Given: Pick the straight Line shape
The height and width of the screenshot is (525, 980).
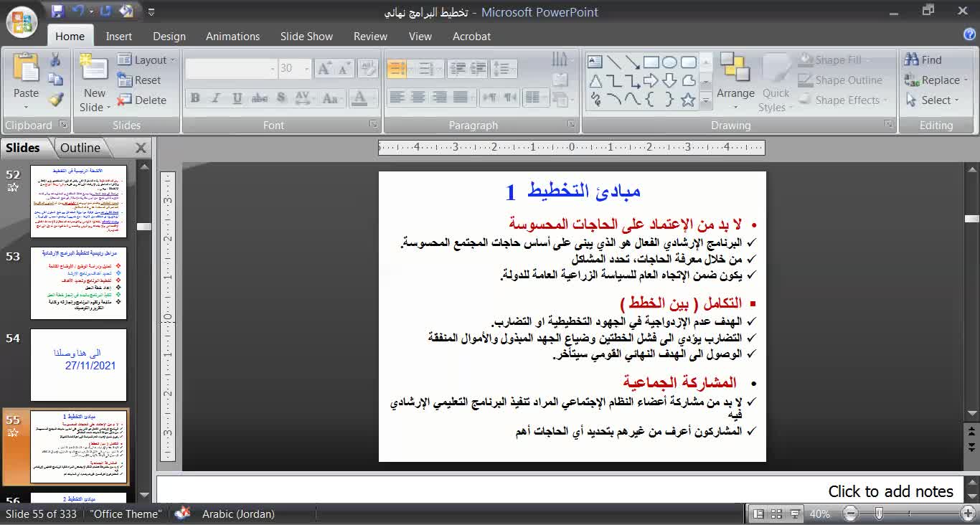Looking at the screenshot, I should pyautogui.click(x=614, y=62).
